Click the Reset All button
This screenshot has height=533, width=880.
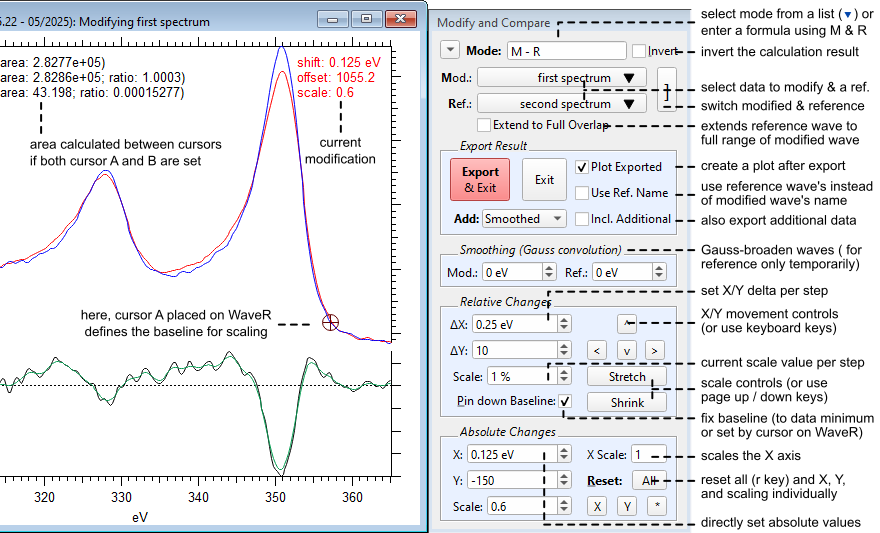tap(649, 480)
